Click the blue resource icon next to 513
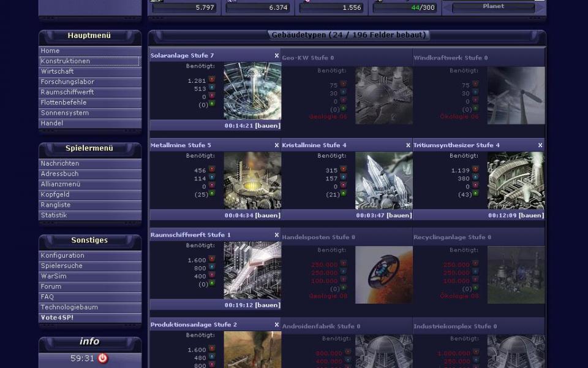 tap(212, 88)
